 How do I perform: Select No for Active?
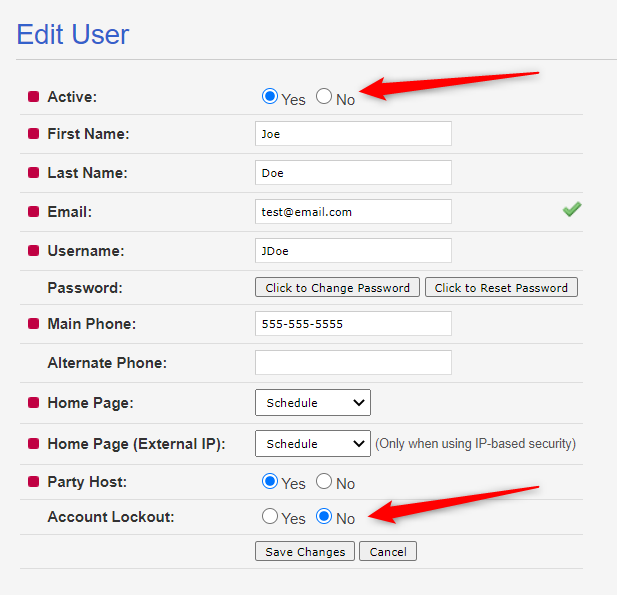[324, 96]
